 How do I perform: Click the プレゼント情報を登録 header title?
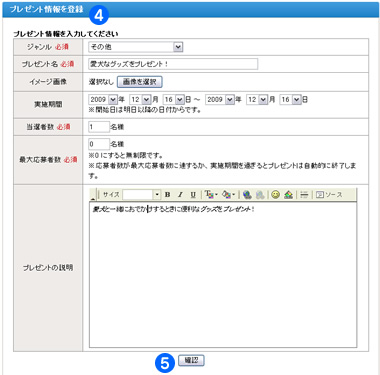point(47,9)
